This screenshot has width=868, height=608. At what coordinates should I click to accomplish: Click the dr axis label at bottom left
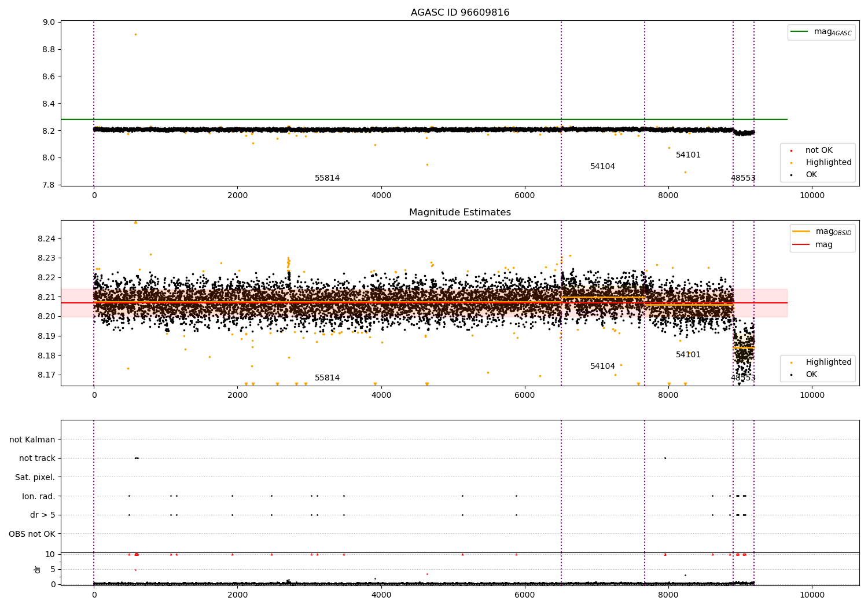[38, 569]
